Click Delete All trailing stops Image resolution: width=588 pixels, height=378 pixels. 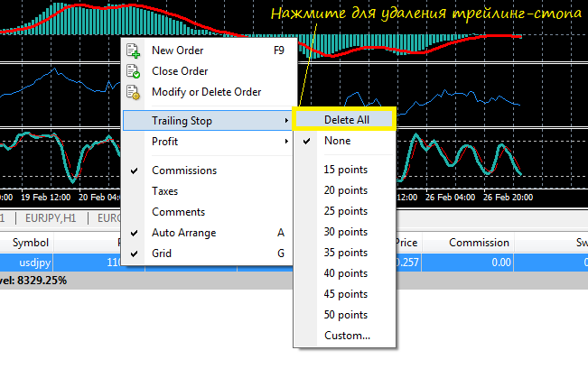344,120
